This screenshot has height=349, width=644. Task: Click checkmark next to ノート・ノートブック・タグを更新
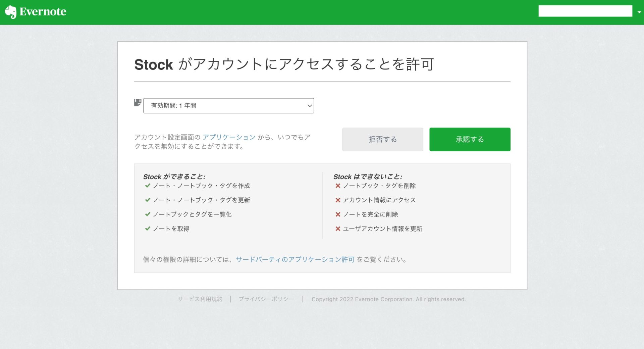pos(148,200)
